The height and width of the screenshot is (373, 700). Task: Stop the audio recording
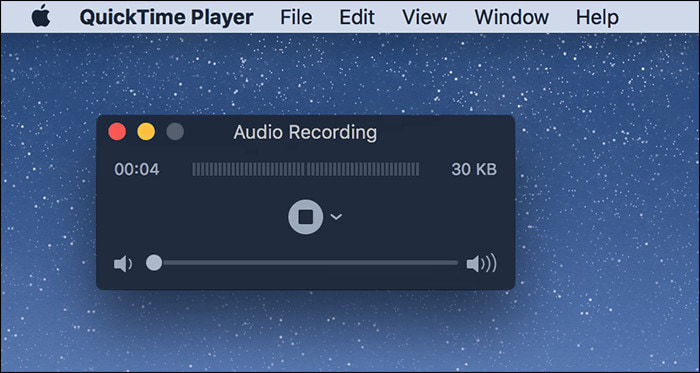pos(306,217)
